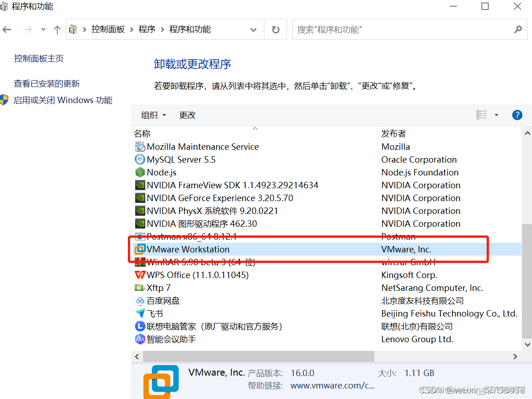Click the NVIDIA 图形驱动程序 icon
This screenshot has height=399, width=532.
[140, 224]
